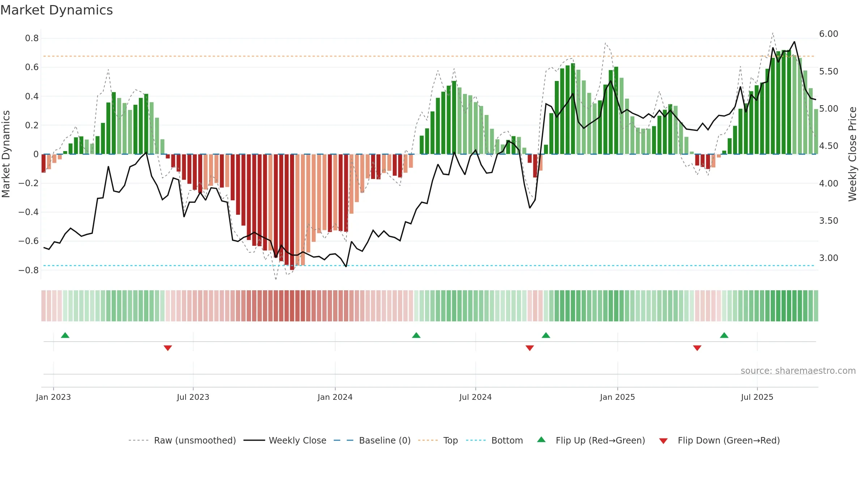The height and width of the screenshot is (488, 868).
Task: Click the −0.8 left axis tick
Action: 29,270
